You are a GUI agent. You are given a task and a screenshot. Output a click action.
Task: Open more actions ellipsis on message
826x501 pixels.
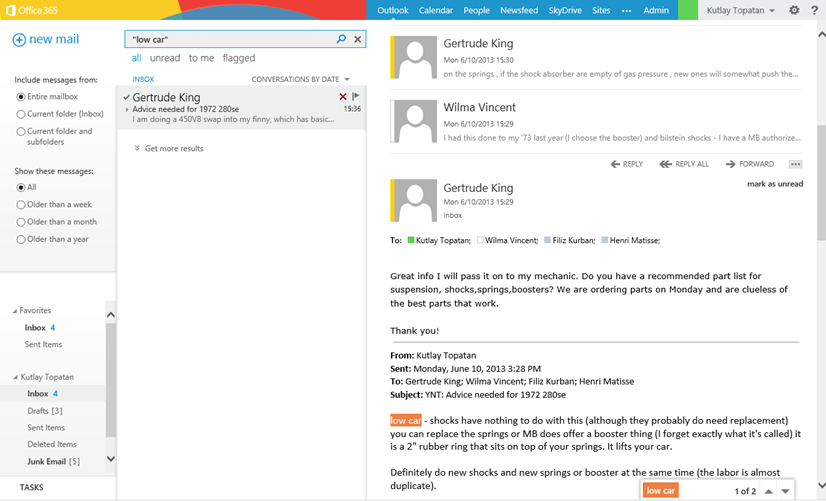[795, 164]
